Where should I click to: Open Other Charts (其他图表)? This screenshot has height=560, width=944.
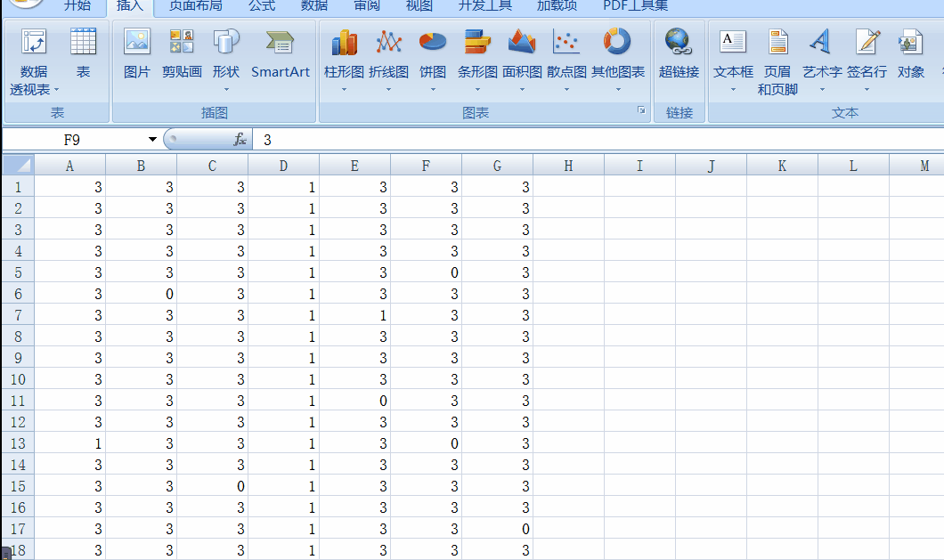point(618,61)
